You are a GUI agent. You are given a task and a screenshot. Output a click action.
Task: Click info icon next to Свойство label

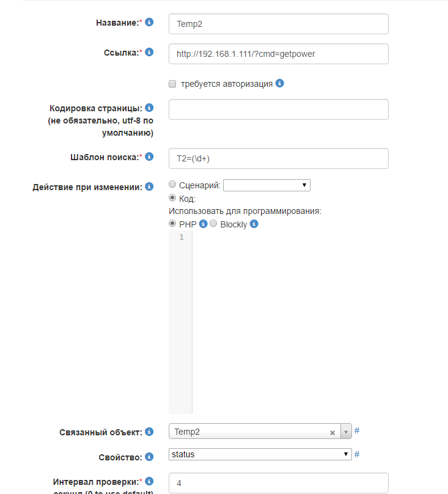pos(149,456)
